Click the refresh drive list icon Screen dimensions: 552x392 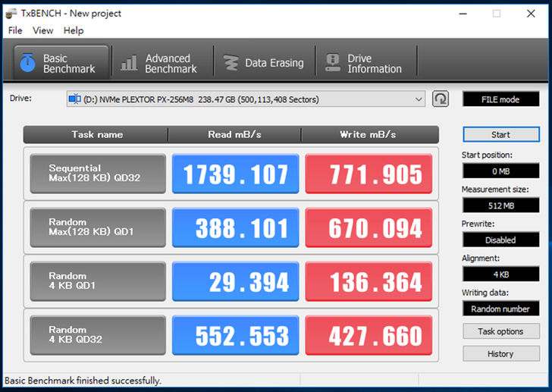point(441,99)
